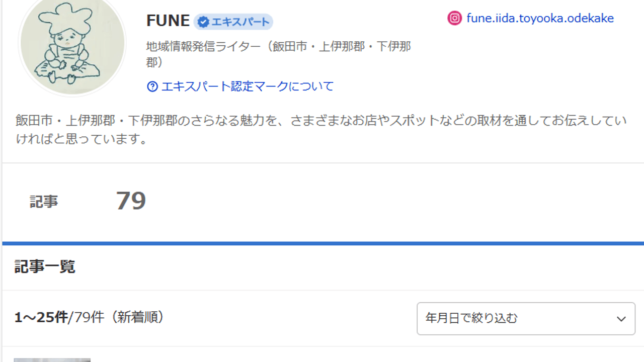The width and height of the screenshot is (644, 362).
Task: Open エキスパート認定マークについて link
Action: click(247, 86)
